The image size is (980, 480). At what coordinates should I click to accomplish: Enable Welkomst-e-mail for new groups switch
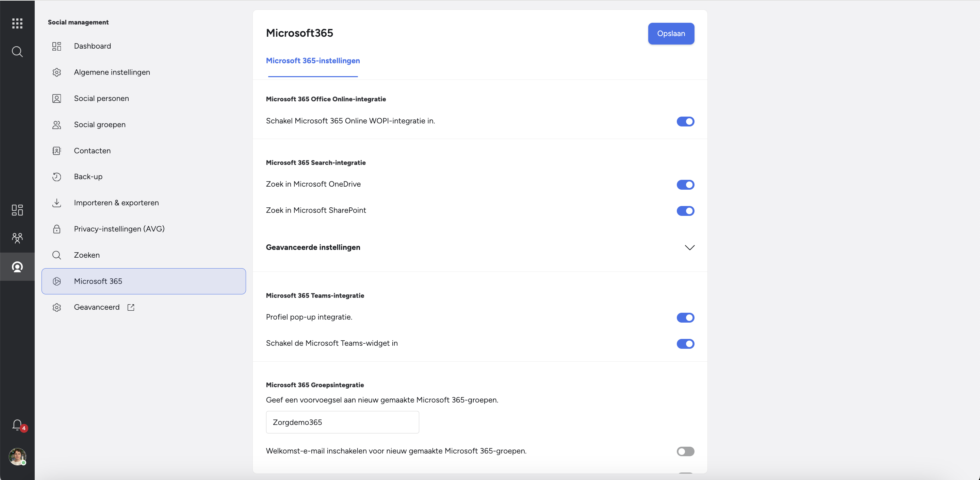685,451
